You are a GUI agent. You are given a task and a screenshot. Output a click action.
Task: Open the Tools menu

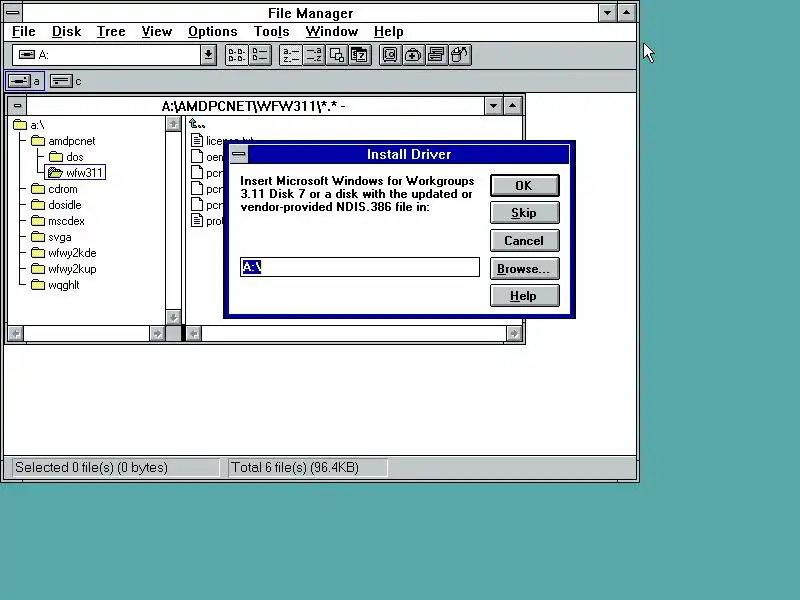click(271, 32)
